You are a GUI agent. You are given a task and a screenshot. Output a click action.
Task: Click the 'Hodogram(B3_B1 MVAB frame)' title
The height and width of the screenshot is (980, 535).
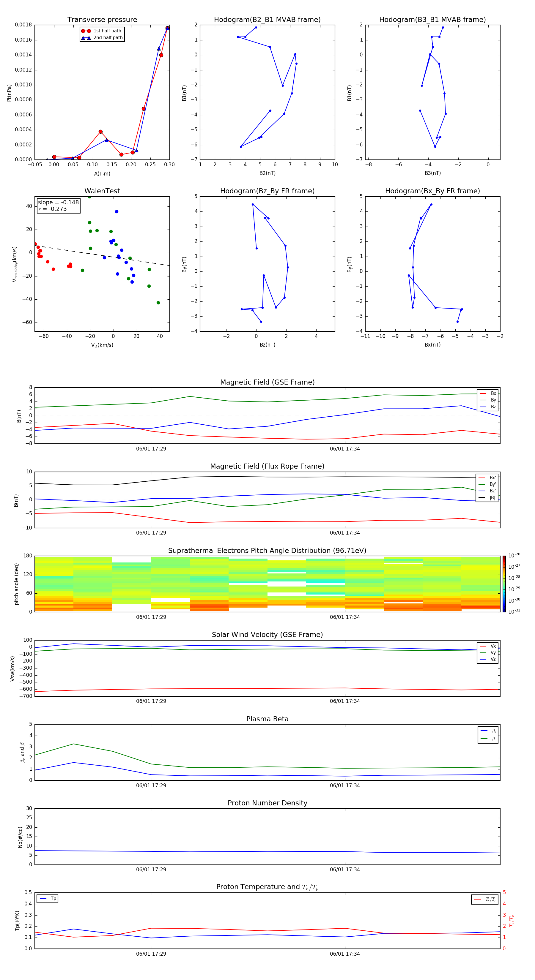click(x=432, y=20)
